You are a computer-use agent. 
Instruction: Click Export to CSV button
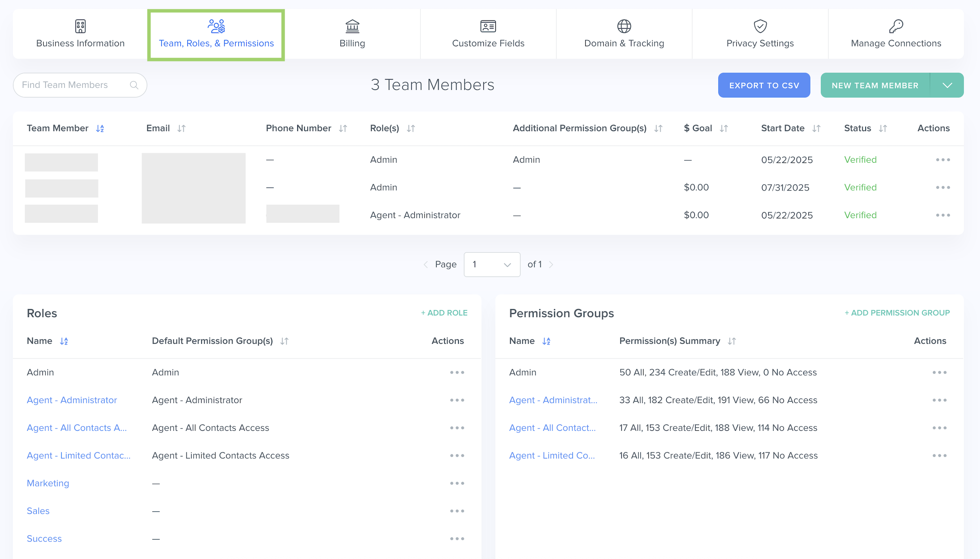(764, 85)
